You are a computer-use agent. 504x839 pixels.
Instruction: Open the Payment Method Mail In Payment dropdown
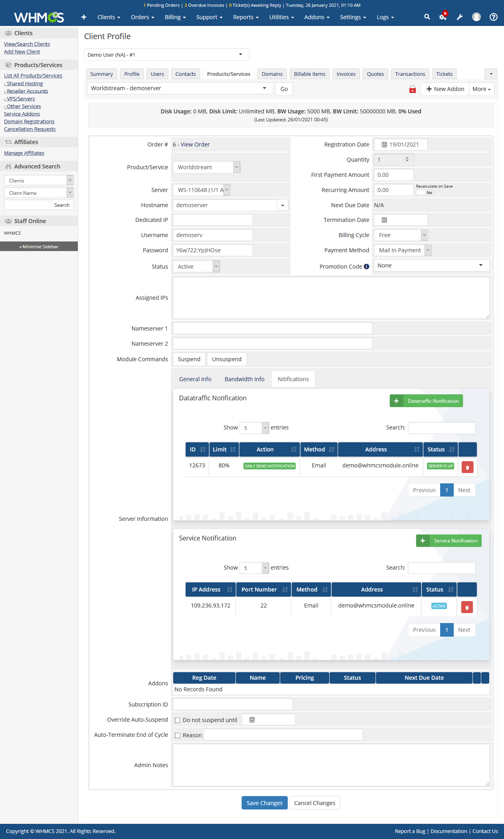tap(403, 250)
